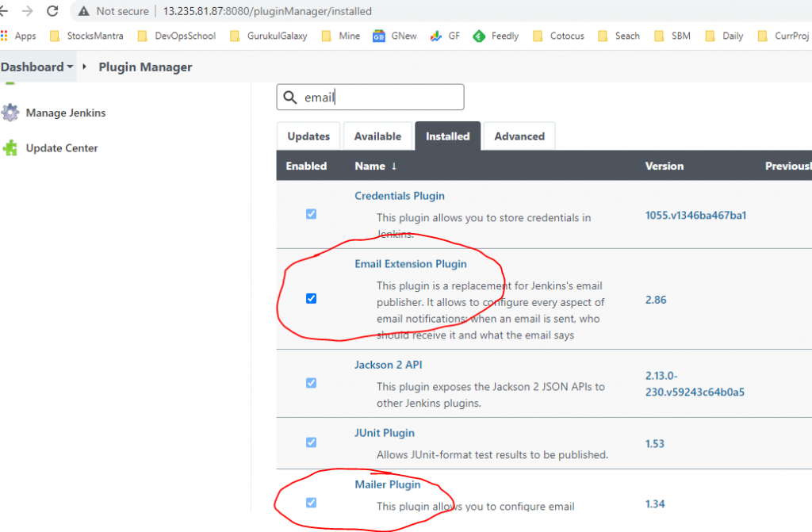
Task: Open the Feedly bookmark icon
Action: [x=478, y=36]
